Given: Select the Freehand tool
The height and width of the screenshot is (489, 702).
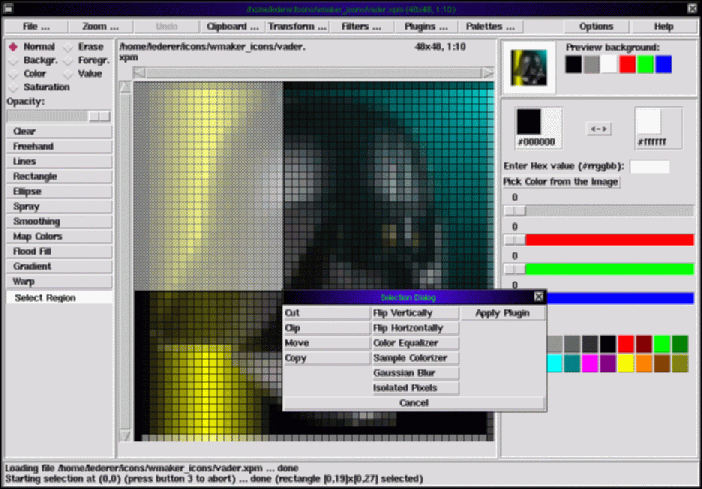Looking at the screenshot, I should [x=59, y=146].
